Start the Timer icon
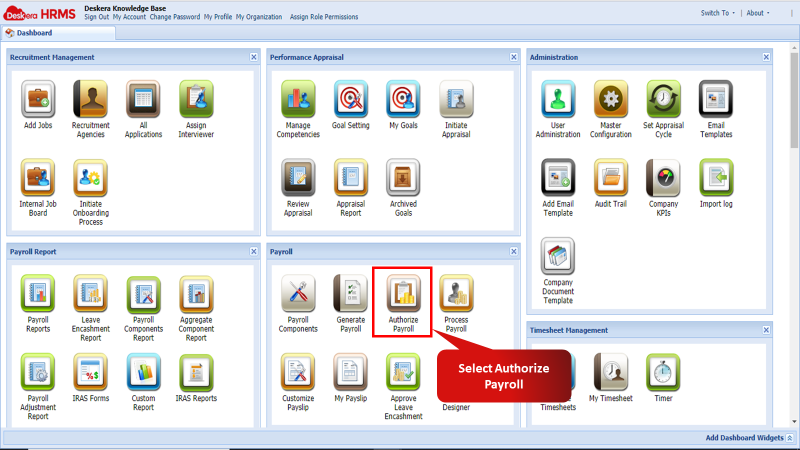Screen dimensions: 800x450 tap(663, 372)
